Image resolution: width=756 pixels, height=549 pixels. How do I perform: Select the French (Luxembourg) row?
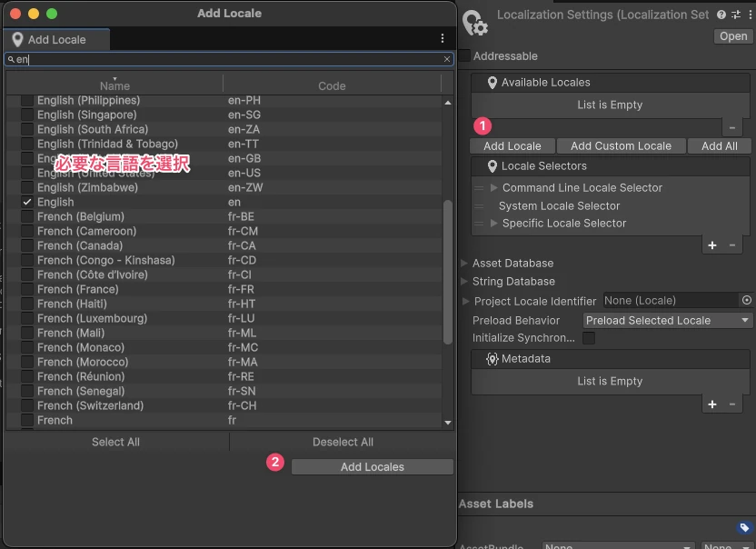tap(224, 318)
